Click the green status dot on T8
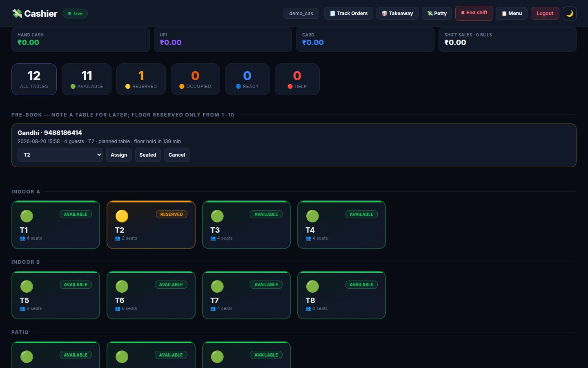This screenshot has width=588, height=368. [312, 286]
